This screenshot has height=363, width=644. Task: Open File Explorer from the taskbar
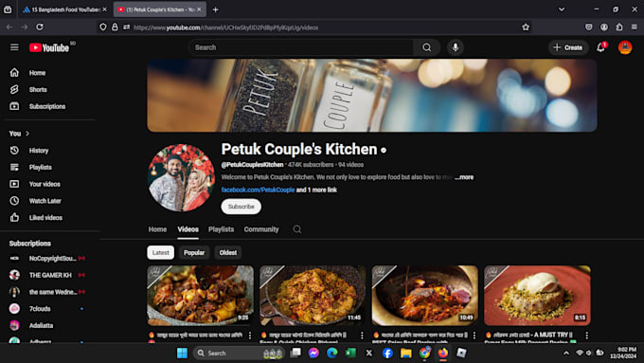(x=406, y=354)
